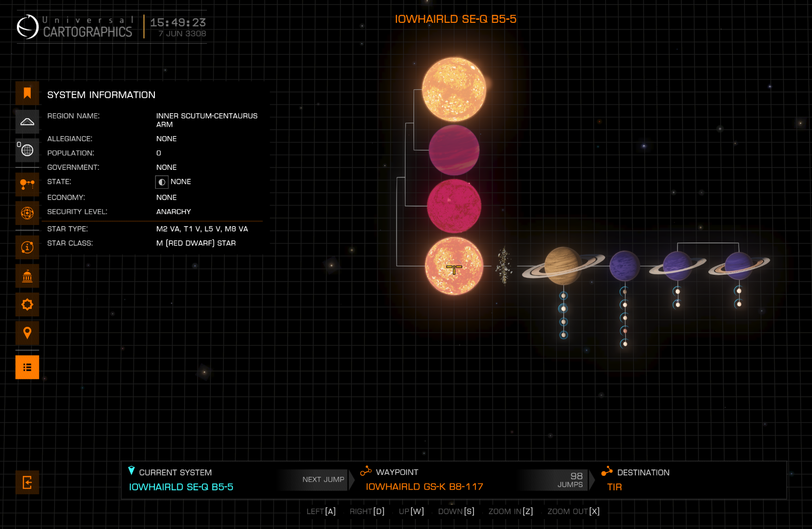Open the globe population sidebar tab
The image size is (812, 529).
[27, 150]
